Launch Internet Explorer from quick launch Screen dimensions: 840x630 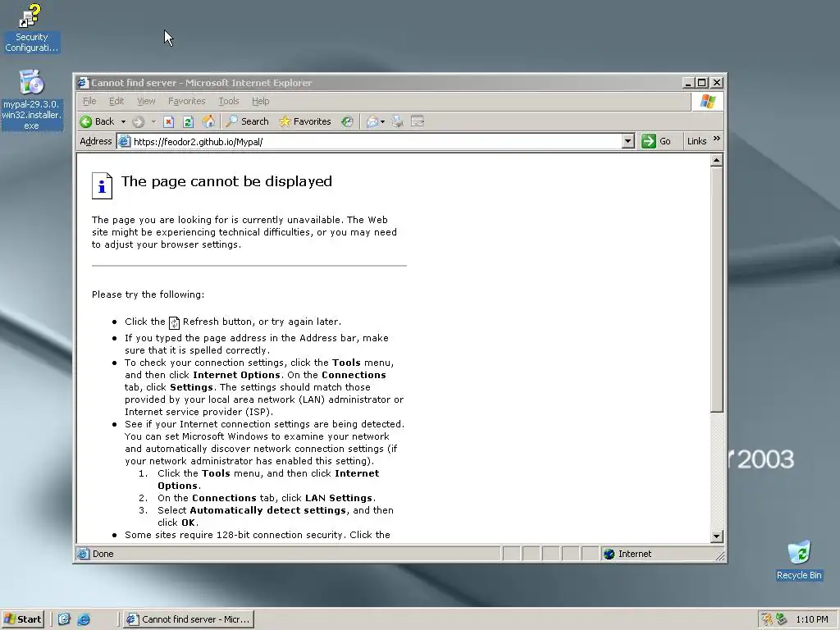click(x=84, y=619)
